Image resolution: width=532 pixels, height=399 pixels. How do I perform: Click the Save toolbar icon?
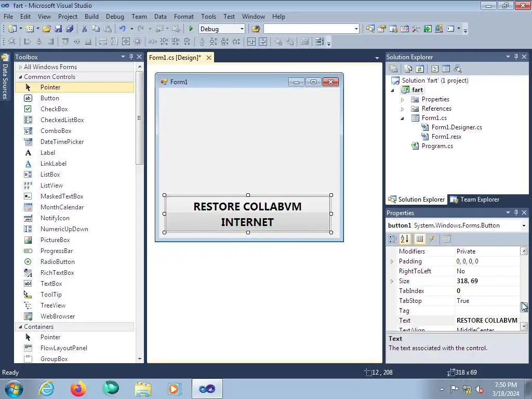pos(58,29)
